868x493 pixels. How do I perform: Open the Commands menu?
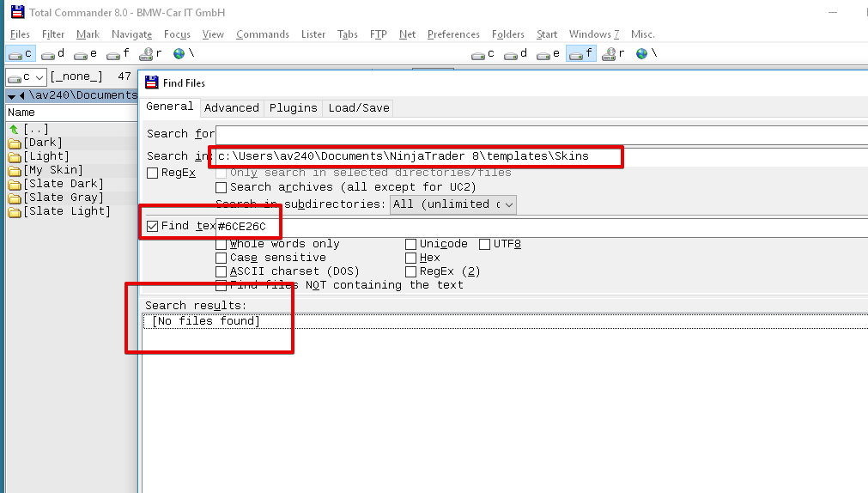pyautogui.click(x=263, y=34)
